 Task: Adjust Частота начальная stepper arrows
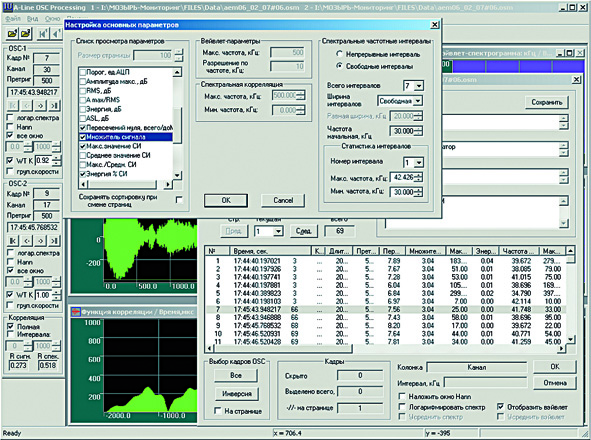coord(418,131)
